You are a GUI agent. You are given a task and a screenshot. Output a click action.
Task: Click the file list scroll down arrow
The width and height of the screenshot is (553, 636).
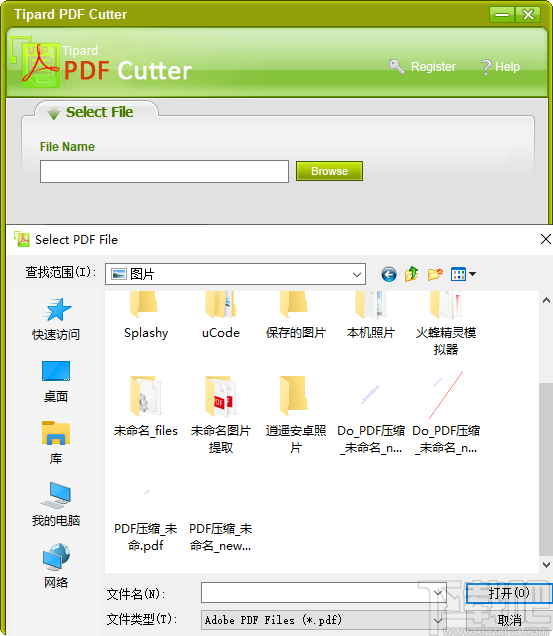click(546, 564)
